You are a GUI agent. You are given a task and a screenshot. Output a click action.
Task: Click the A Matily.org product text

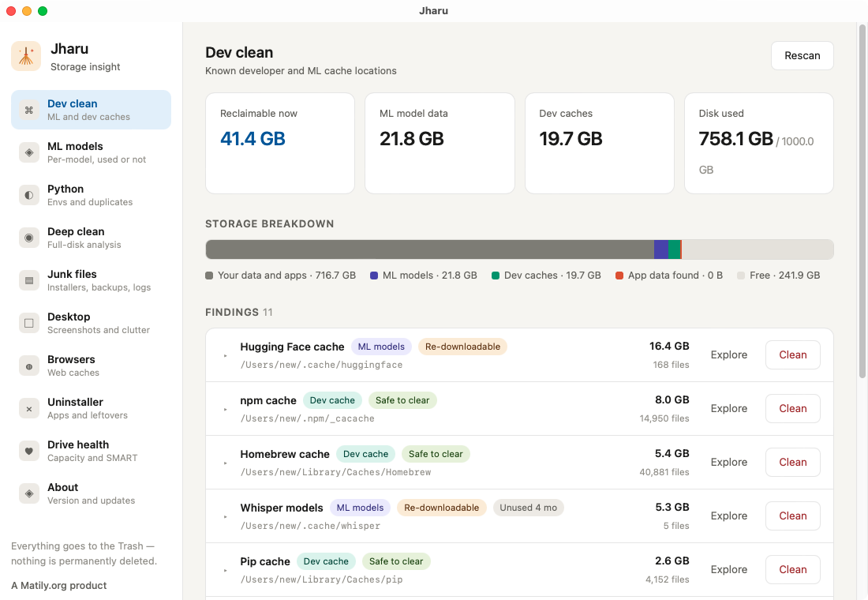pyautogui.click(x=58, y=586)
